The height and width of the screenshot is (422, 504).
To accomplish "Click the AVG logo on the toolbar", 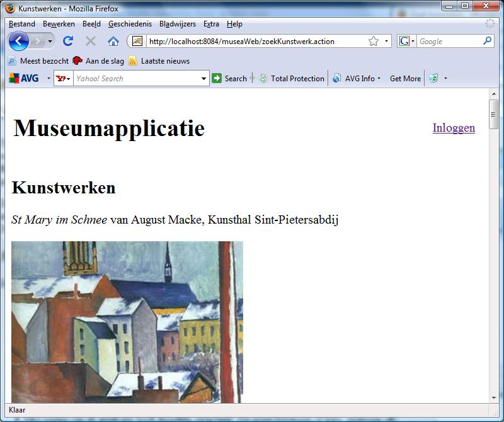I will click(x=24, y=79).
